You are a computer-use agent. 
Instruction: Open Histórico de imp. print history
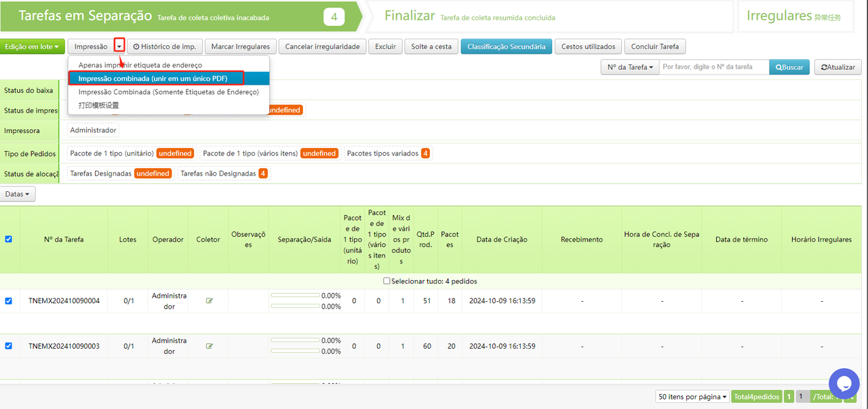165,47
